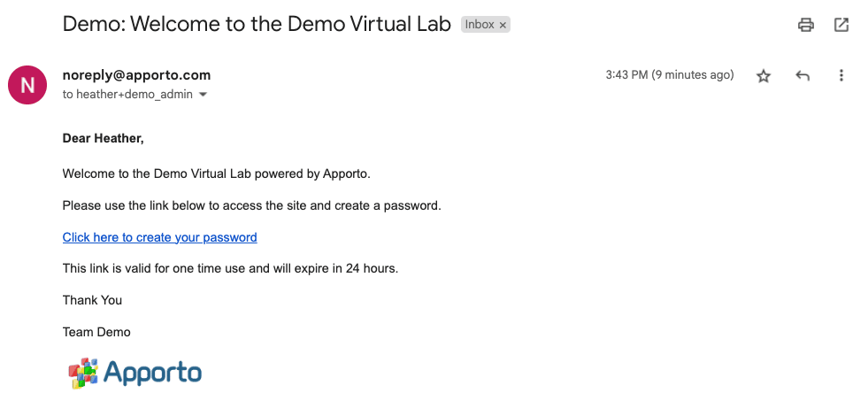Click the to heather+demo_admin recipient text

click(128, 95)
